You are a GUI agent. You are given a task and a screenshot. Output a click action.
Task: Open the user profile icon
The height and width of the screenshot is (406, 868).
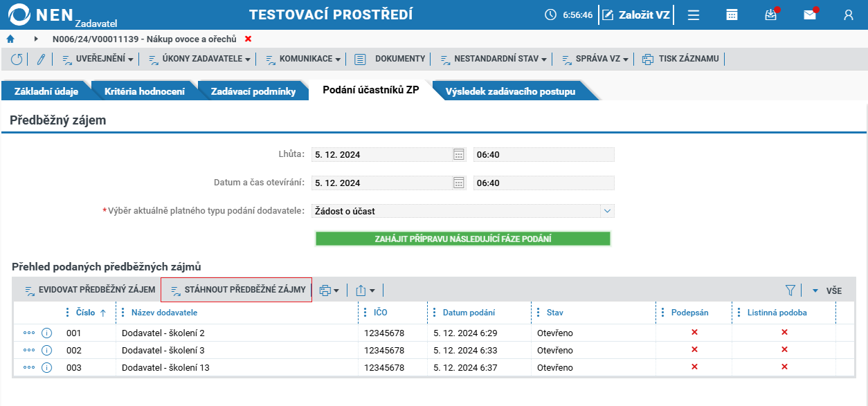point(849,15)
